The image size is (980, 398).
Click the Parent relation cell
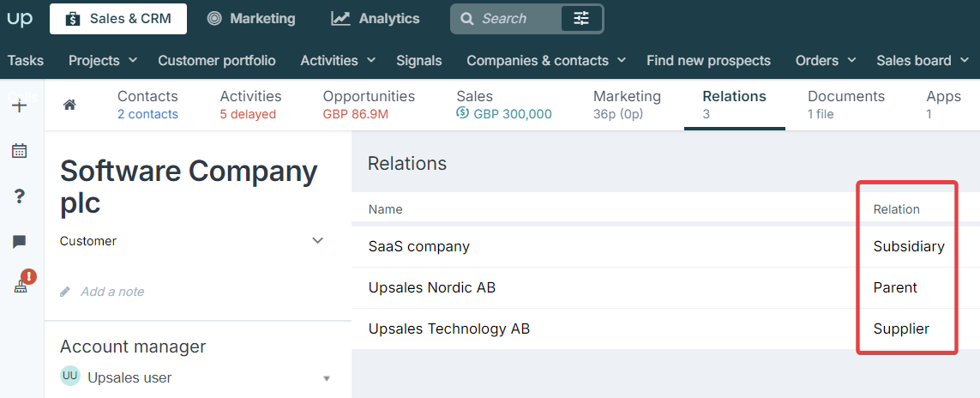click(895, 287)
